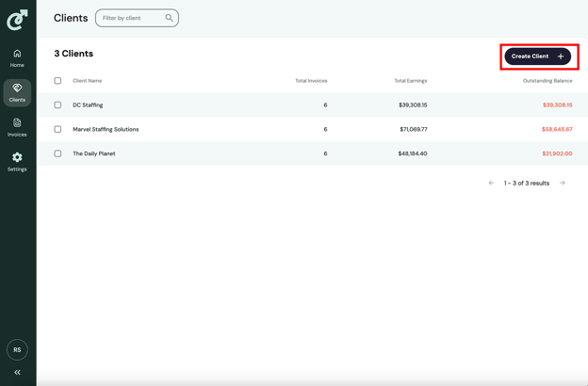Sort by Total Earnings column header
The width and height of the screenshot is (588, 386).
tap(410, 81)
